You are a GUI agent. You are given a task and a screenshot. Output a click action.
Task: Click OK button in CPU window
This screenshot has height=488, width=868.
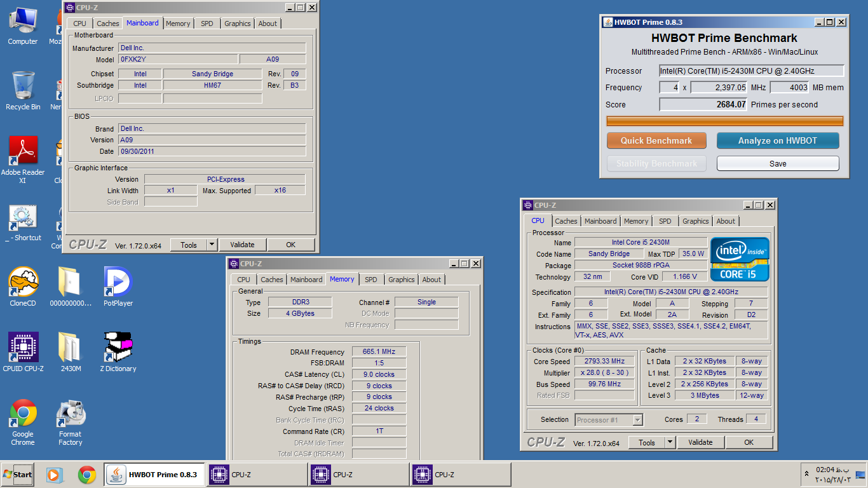click(x=749, y=442)
